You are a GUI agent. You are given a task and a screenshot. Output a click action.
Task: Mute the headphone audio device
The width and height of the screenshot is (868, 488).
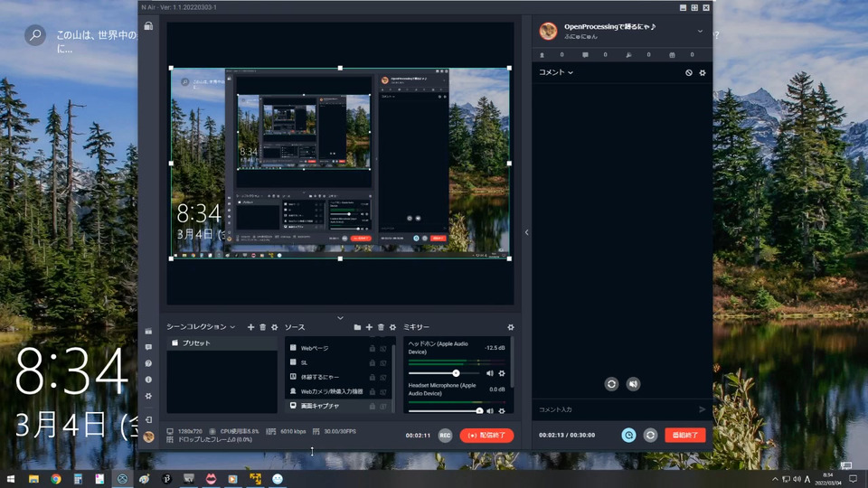490,373
